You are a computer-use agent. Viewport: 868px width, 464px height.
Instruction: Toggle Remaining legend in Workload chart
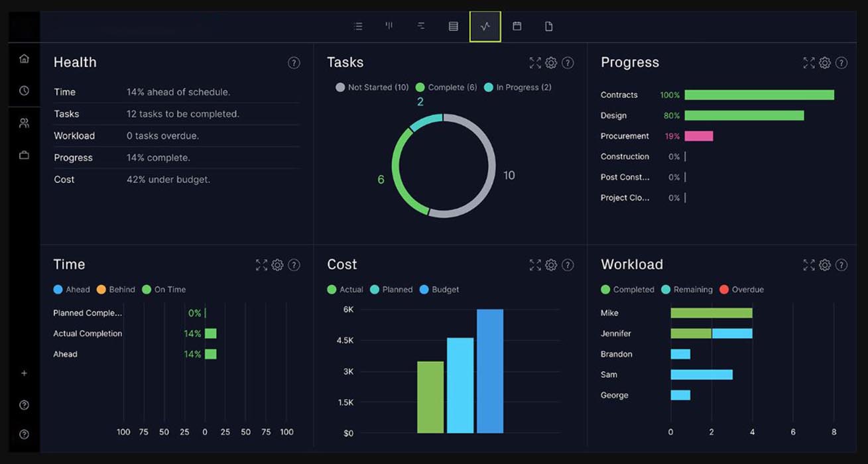[687, 290]
